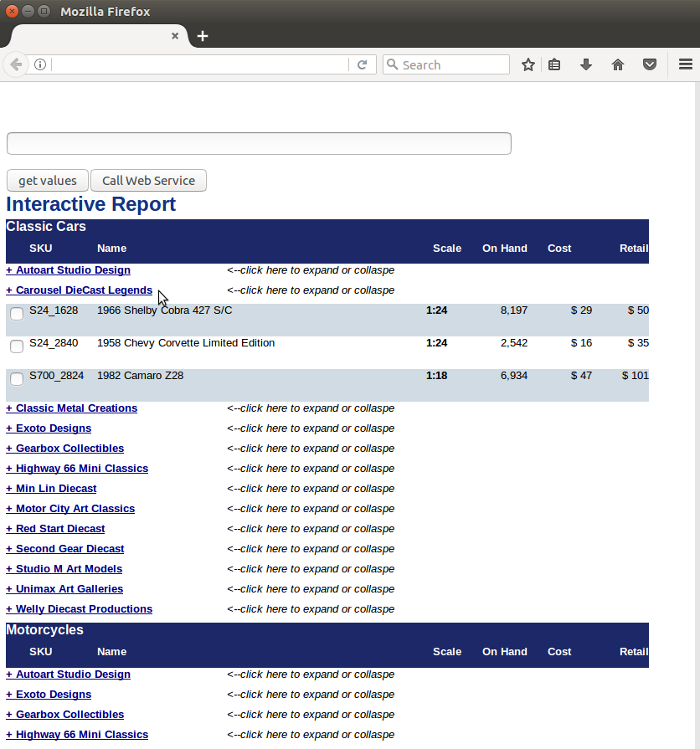The image size is (700, 749).
Task: Bookmark this page with the star icon
Action: point(528,64)
